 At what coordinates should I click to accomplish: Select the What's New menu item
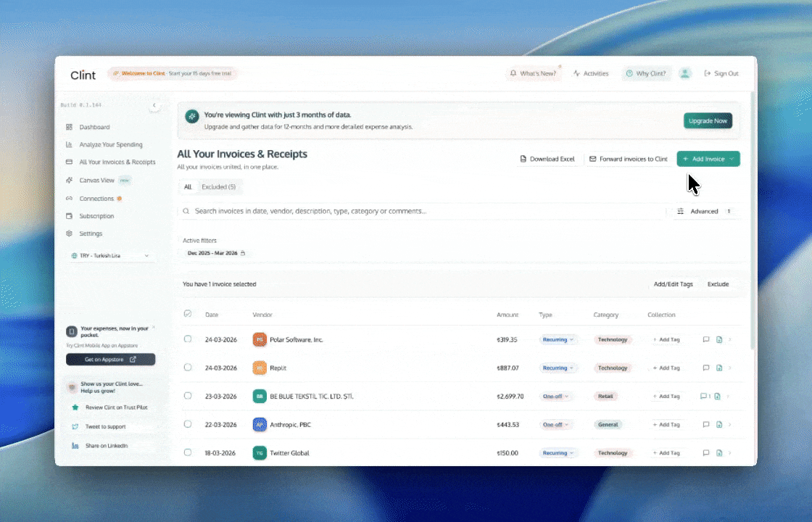(x=534, y=73)
